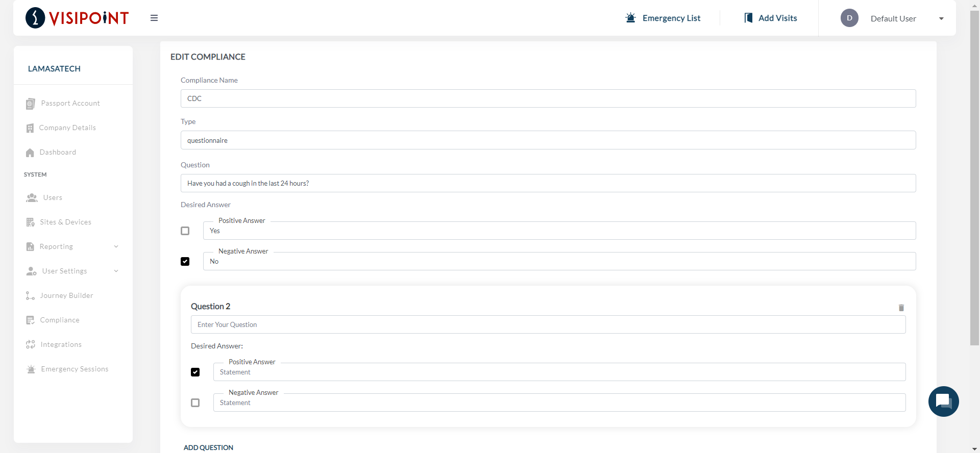
Task: Delete Question 2 with the trash icon
Action: pos(901,308)
